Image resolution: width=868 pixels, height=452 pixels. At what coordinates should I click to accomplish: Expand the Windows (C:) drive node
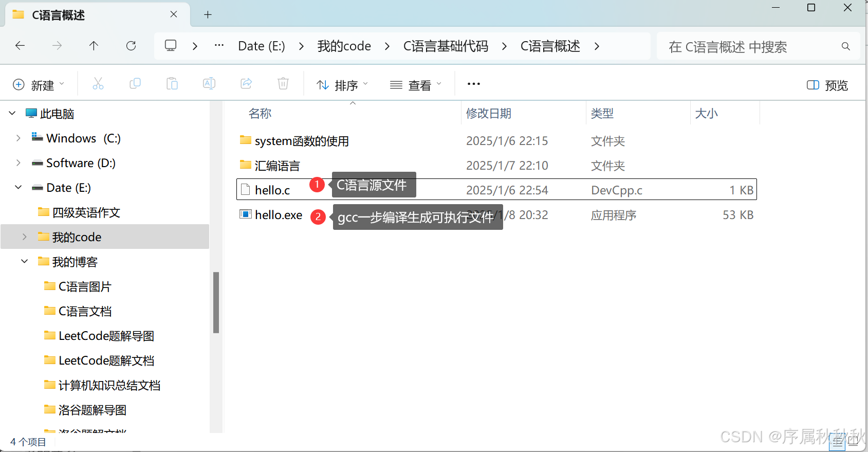[x=19, y=138]
